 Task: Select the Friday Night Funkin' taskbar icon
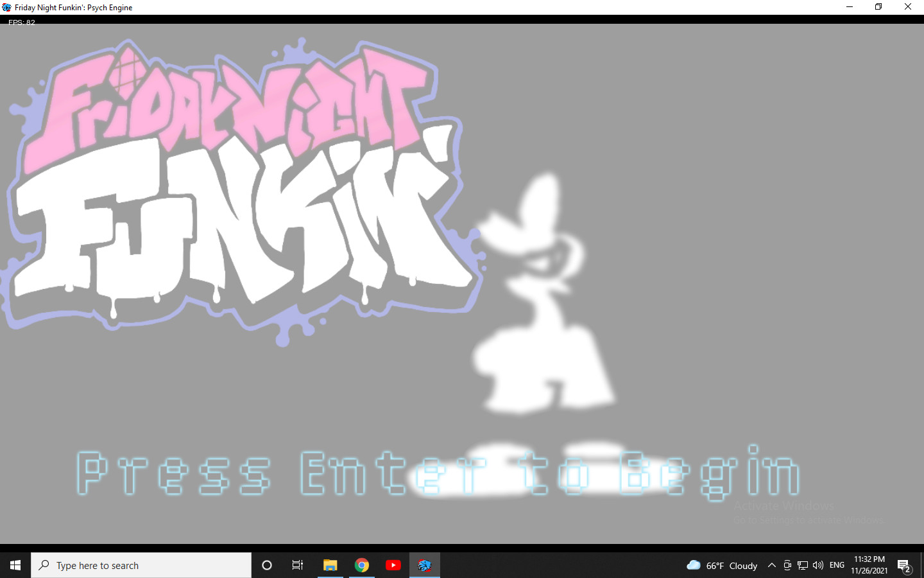click(424, 565)
